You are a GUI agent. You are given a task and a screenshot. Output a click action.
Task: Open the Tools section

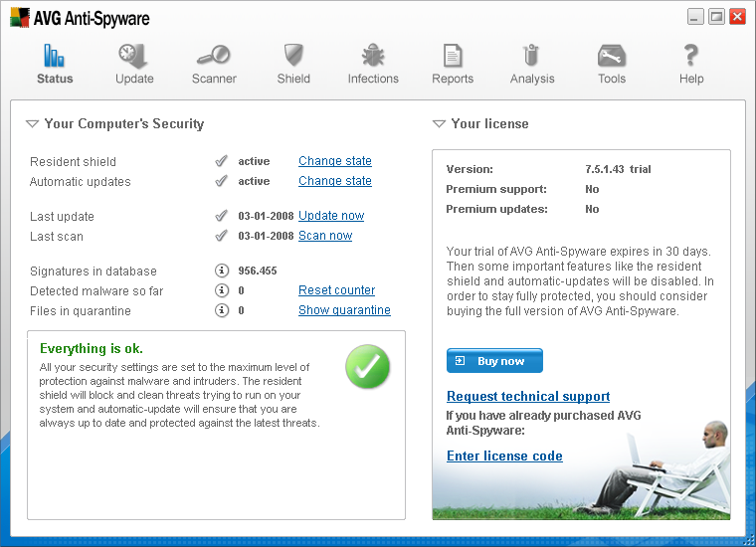click(x=612, y=64)
